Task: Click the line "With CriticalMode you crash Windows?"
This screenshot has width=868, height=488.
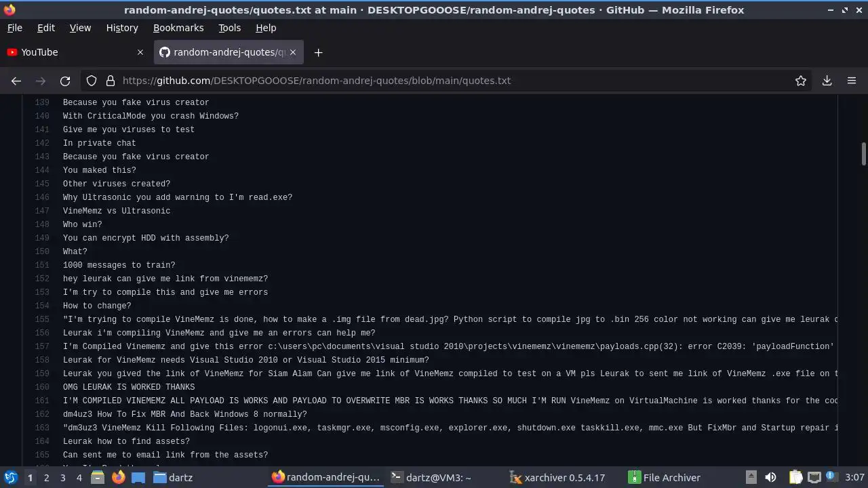Action: 151,116
